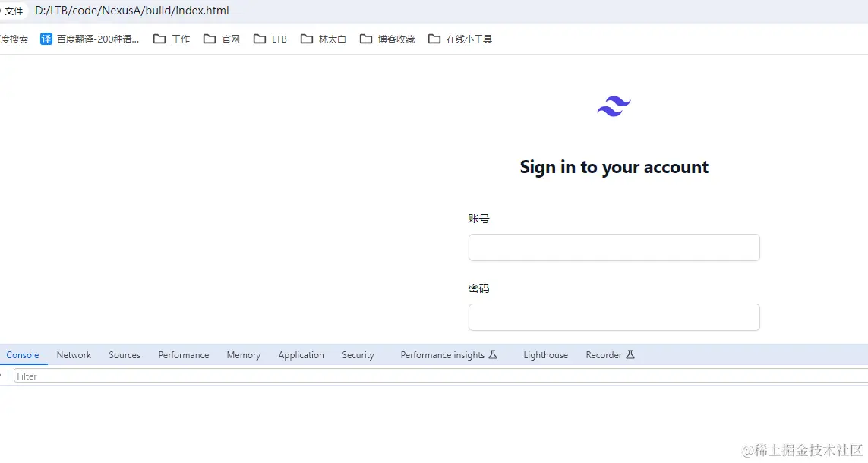868x463 pixels.
Task: Open the Sources tab
Action: coord(125,355)
